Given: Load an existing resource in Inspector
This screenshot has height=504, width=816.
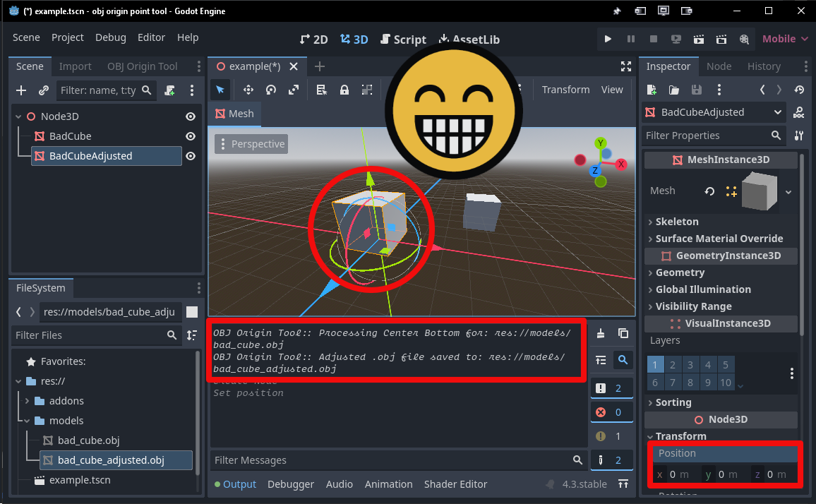Looking at the screenshot, I should [x=674, y=90].
